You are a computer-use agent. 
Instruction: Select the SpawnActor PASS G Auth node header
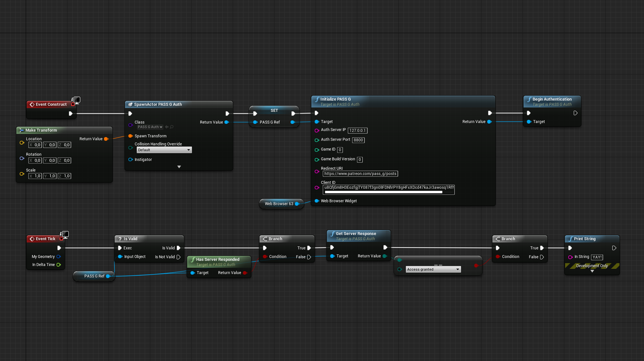pyautogui.click(x=179, y=104)
